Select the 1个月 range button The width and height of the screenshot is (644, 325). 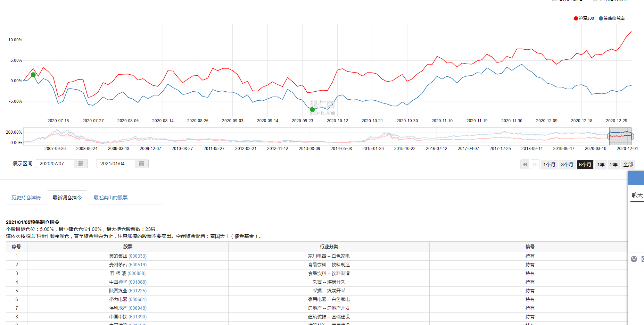550,165
